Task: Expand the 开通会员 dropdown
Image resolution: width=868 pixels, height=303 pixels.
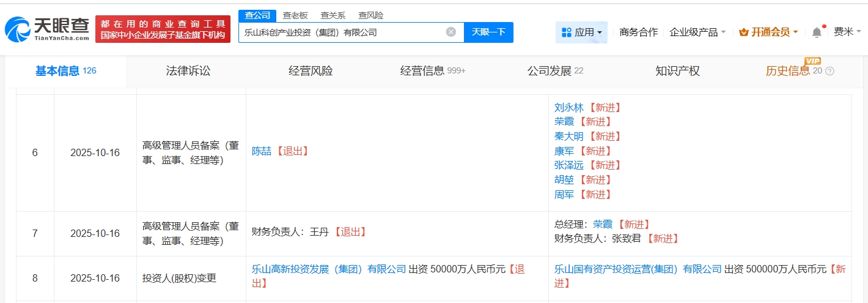Action: pos(795,32)
